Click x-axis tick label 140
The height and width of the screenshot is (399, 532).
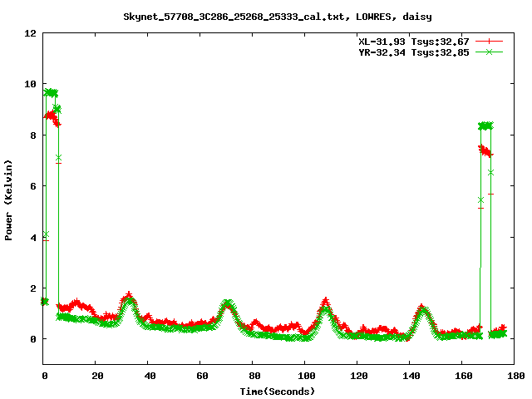coord(411,376)
